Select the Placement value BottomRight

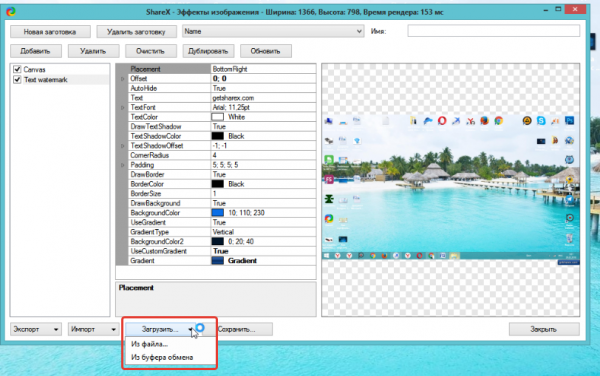pyautogui.click(x=230, y=69)
